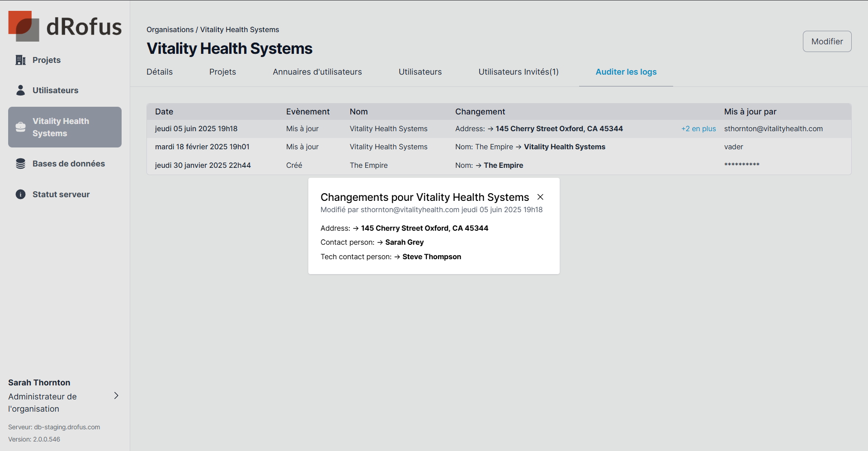Image resolution: width=868 pixels, height=451 pixels.
Task: Click Organisations in the breadcrumb
Action: click(x=170, y=30)
